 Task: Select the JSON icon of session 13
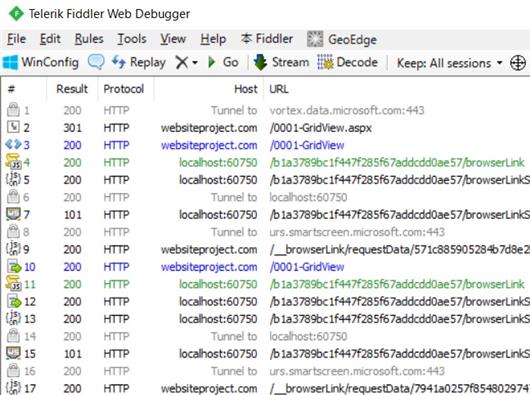click(13, 318)
